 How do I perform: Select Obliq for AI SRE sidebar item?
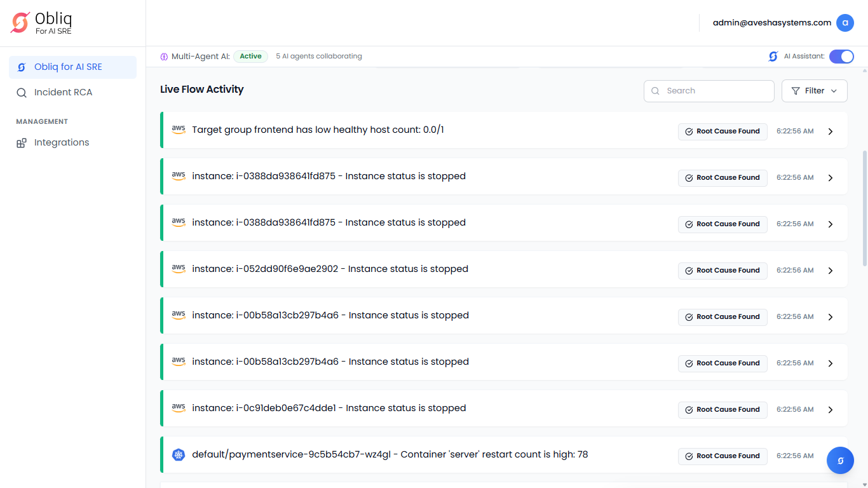pyautogui.click(x=68, y=67)
